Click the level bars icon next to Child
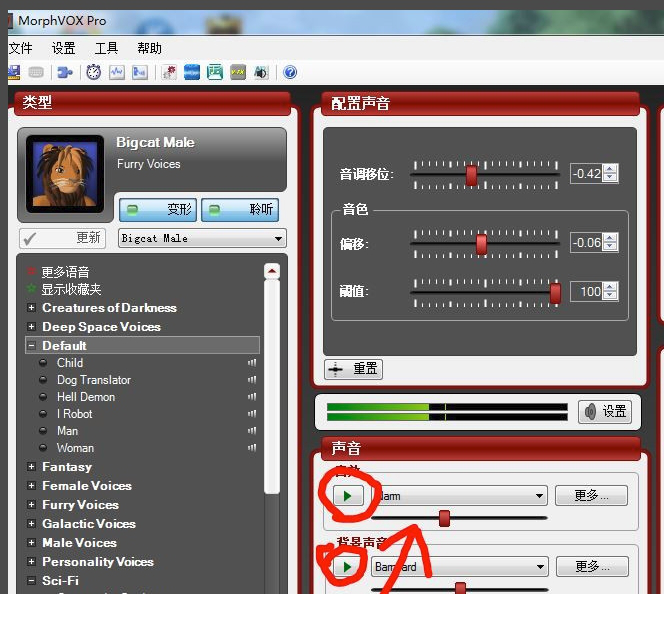Screen dimensions: 664x617 tap(252, 363)
